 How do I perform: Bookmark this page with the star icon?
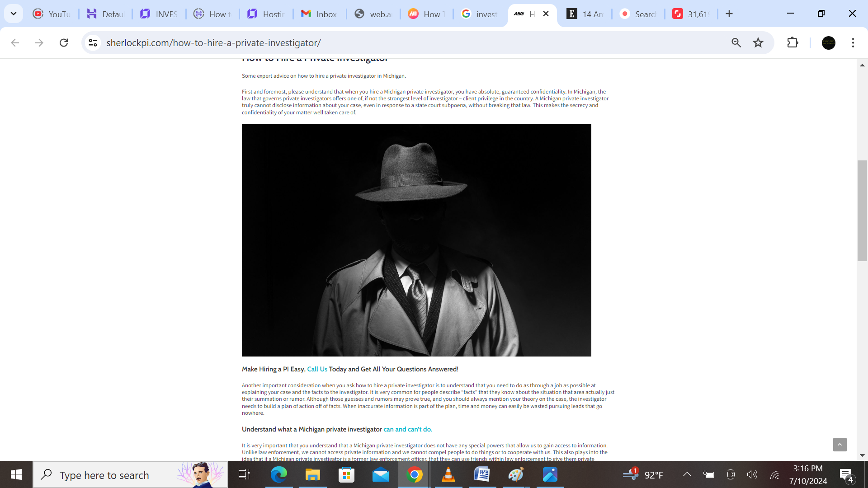(758, 42)
